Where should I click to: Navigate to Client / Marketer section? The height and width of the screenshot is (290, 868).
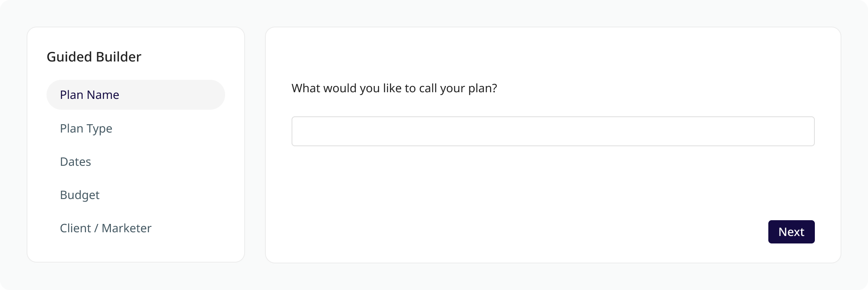click(x=105, y=228)
